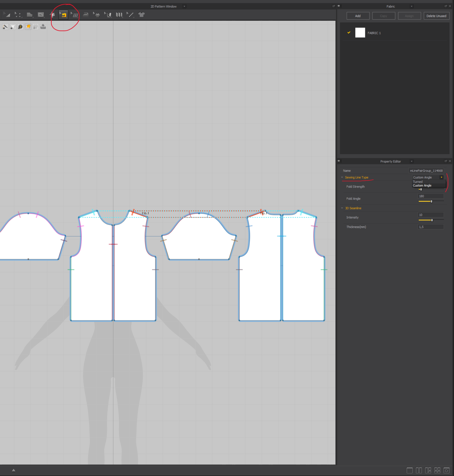
Task: Open the 2D Pattern Window menu arrow
Action: pyautogui.click(x=184, y=6)
